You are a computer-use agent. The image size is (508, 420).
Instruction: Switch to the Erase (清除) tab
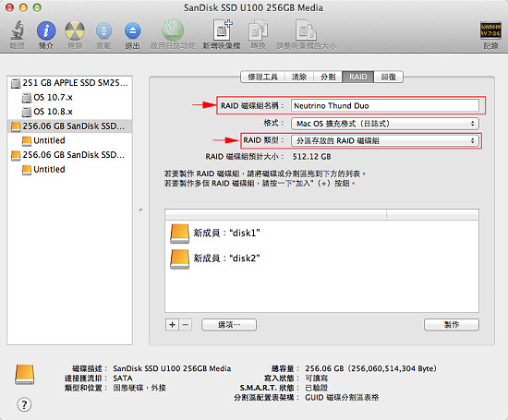pos(299,77)
